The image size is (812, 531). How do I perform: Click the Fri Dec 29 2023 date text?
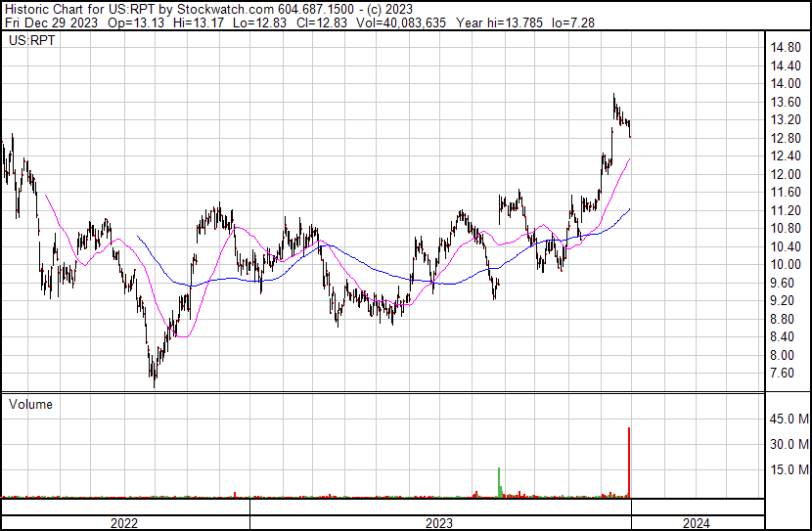click(47, 22)
